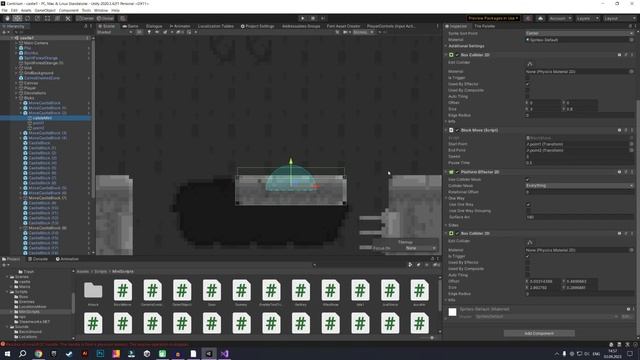Image resolution: width=640 pixels, height=360 pixels.
Task: Switch to the Game tab
Action: [x=131, y=26]
